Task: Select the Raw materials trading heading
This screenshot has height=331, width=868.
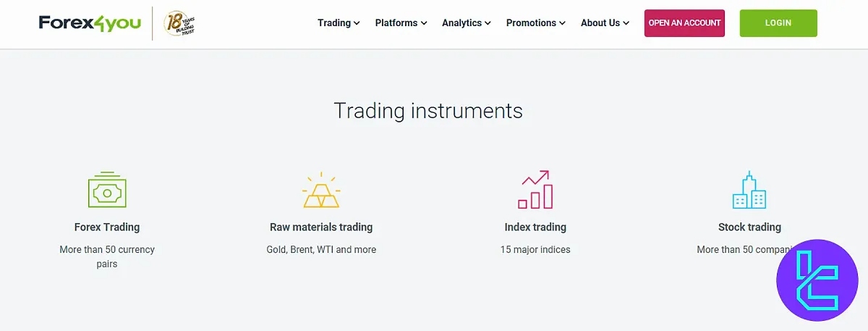Action: point(321,227)
